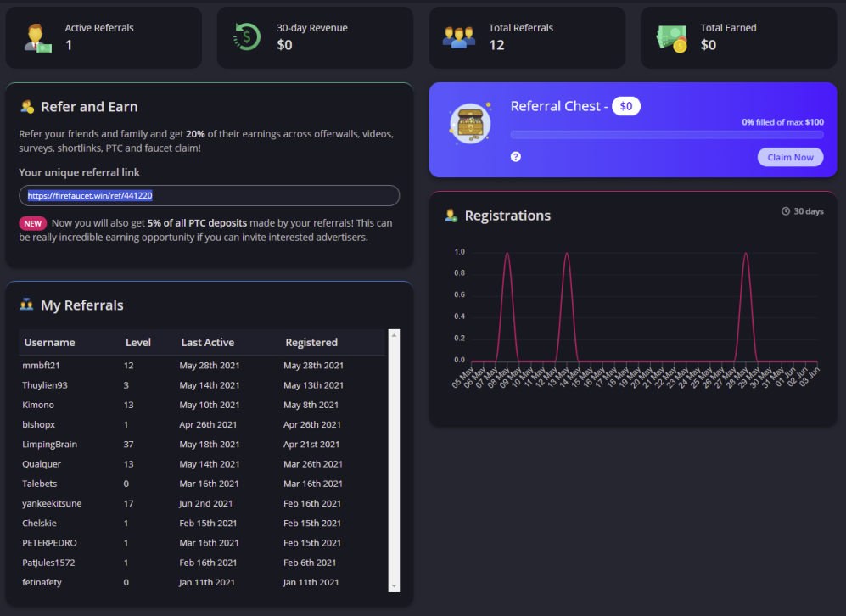The image size is (846, 616).
Task: Click the Registrations panel icon
Action: point(451,216)
